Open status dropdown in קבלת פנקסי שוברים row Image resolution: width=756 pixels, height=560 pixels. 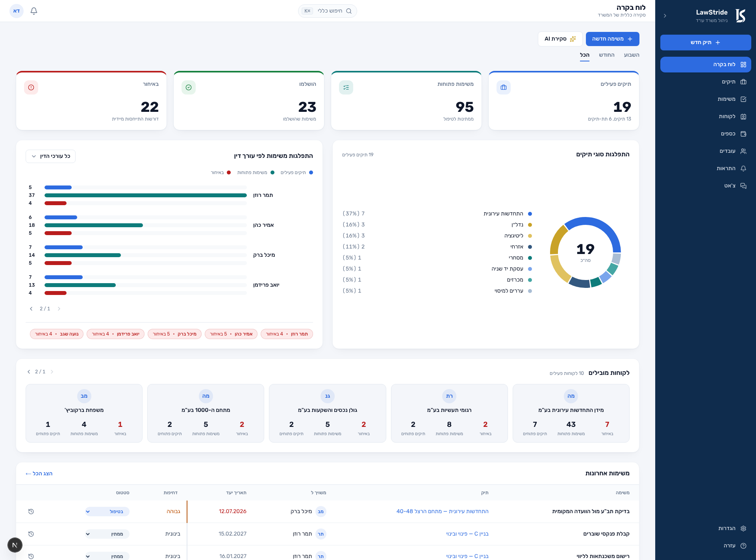pos(107,534)
